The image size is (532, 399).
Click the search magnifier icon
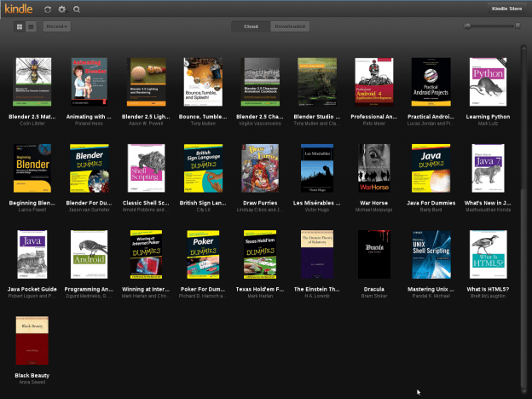pyautogui.click(x=77, y=9)
